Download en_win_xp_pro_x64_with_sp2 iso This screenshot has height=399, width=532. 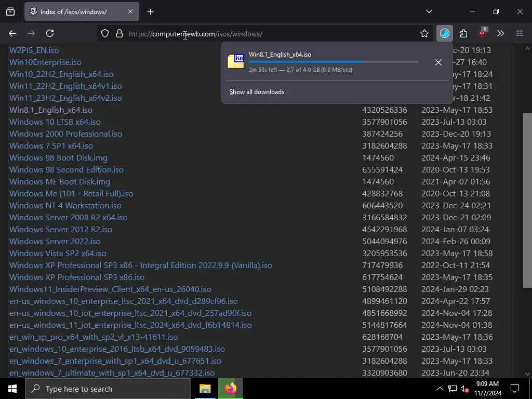pyautogui.click(x=94, y=337)
